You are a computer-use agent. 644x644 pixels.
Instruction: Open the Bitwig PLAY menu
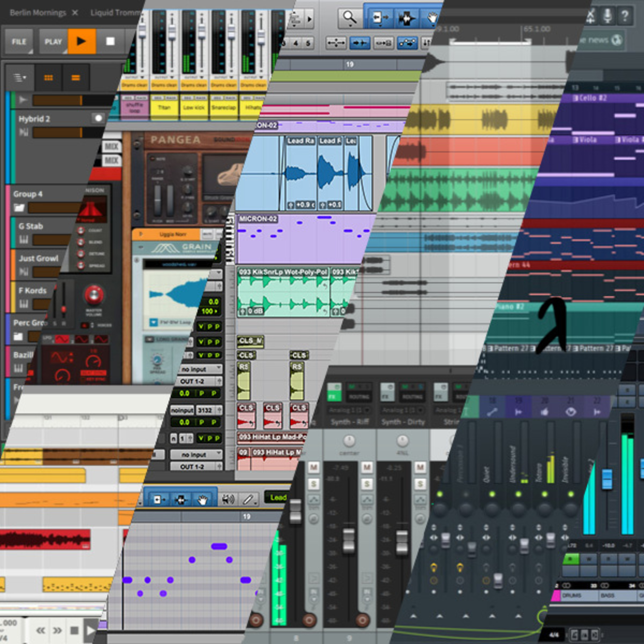click(53, 42)
